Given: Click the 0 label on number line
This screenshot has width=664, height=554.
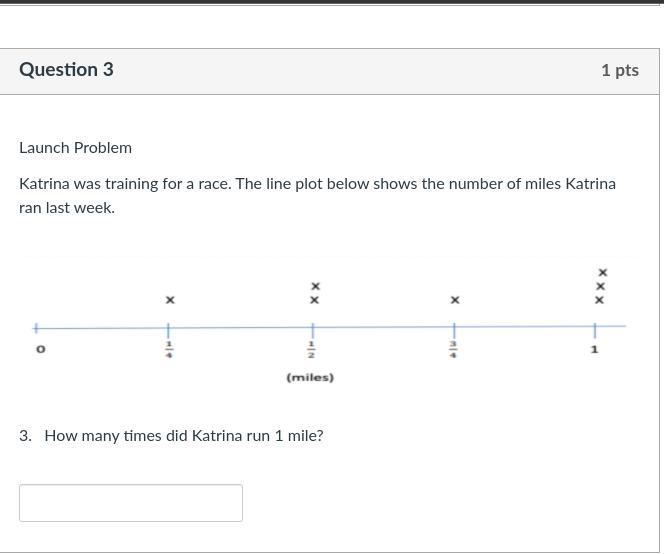Looking at the screenshot, I should (x=41, y=349).
